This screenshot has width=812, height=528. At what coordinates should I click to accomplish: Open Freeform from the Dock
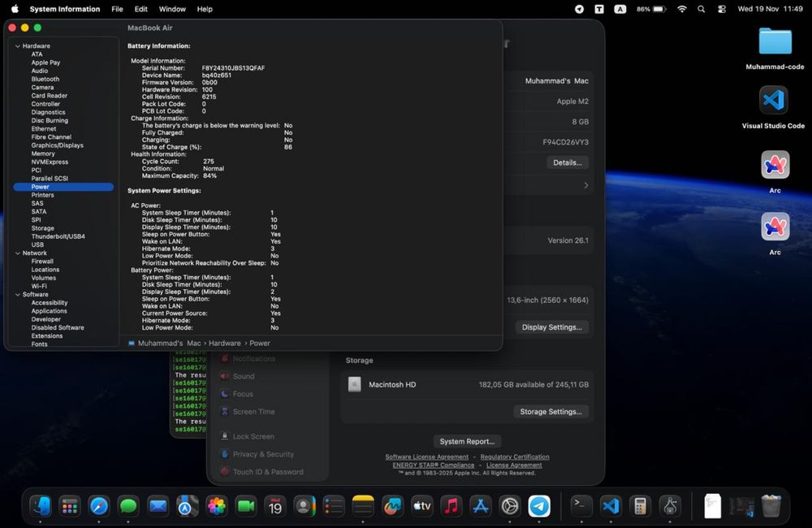392,506
